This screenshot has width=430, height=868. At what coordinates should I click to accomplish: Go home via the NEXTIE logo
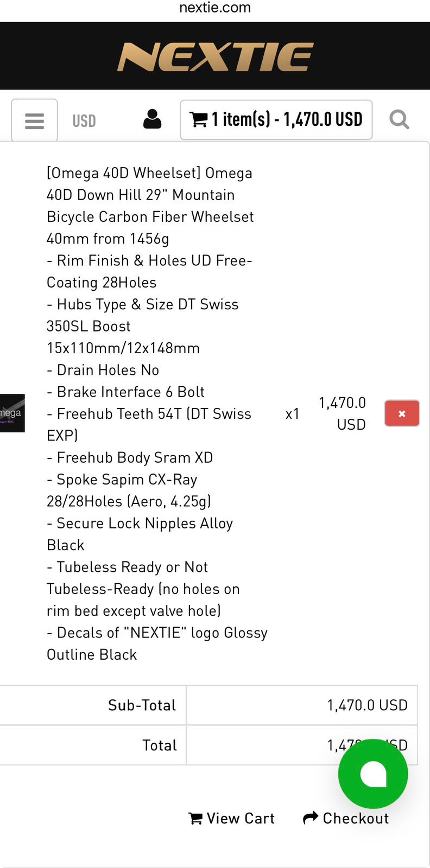[x=215, y=56]
